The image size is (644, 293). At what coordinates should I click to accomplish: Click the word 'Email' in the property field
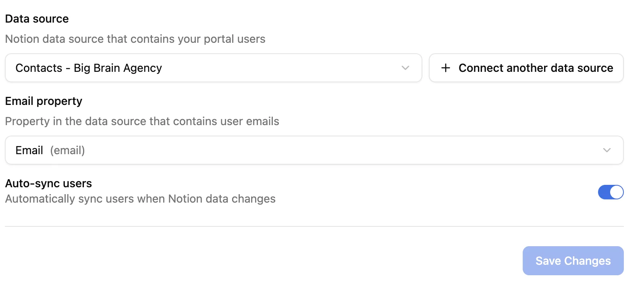tap(29, 151)
